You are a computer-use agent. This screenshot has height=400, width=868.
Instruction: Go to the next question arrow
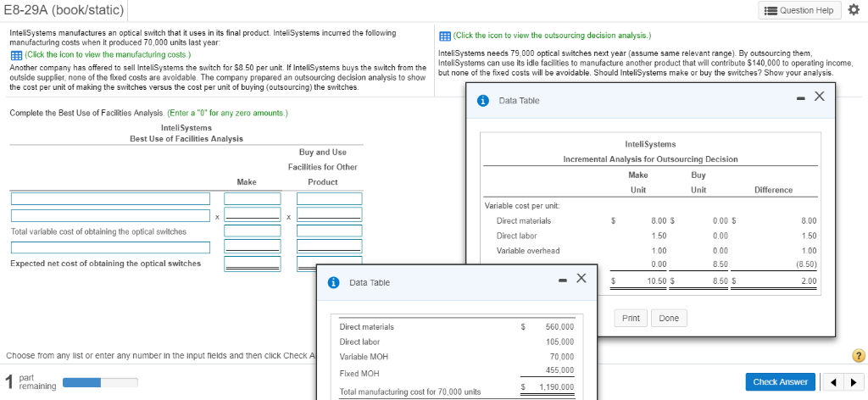pyautogui.click(x=854, y=381)
